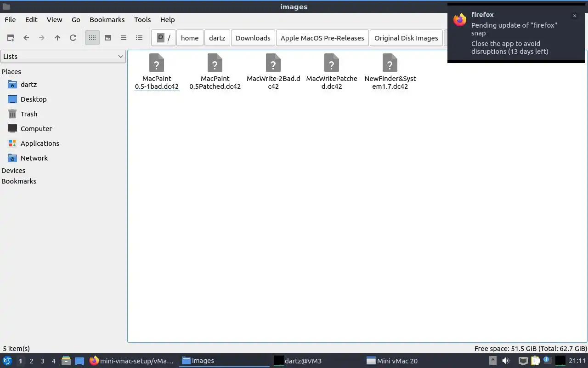This screenshot has width=588, height=368.
Task: Open the File menu
Action: [10, 20]
